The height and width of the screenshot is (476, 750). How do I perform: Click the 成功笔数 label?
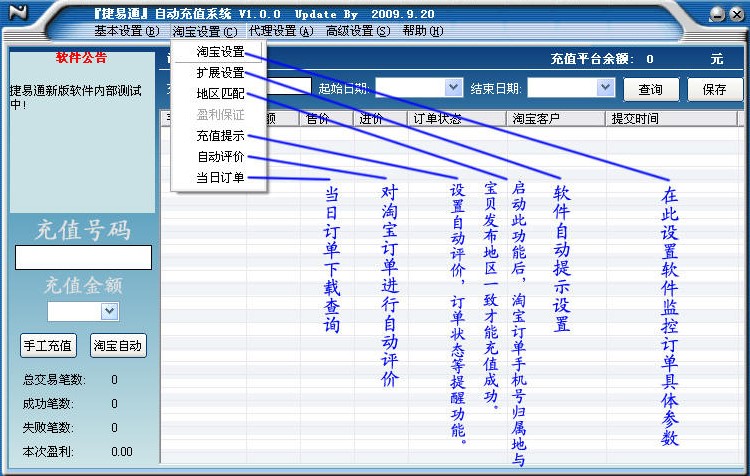[x=48, y=404]
